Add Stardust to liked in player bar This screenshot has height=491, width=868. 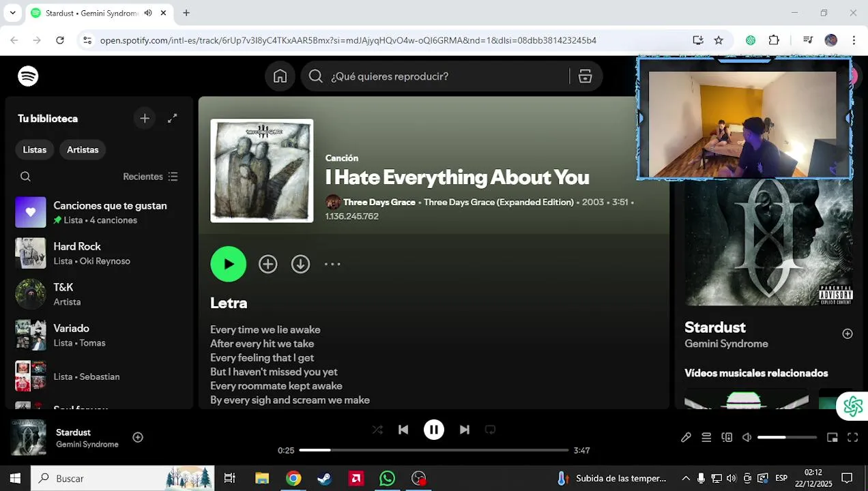[138, 437]
